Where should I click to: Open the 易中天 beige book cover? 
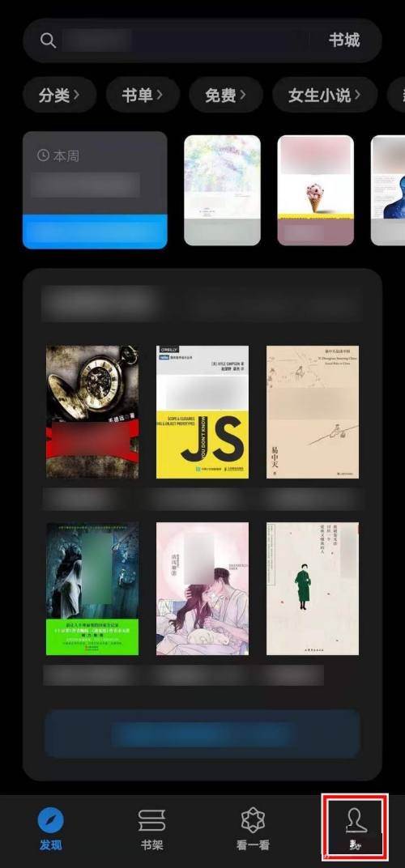coord(313,412)
